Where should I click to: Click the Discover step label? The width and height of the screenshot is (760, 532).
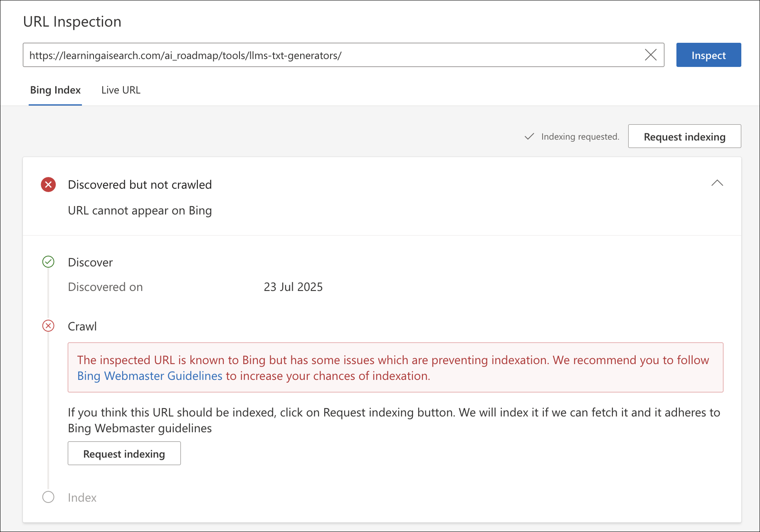(x=90, y=262)
